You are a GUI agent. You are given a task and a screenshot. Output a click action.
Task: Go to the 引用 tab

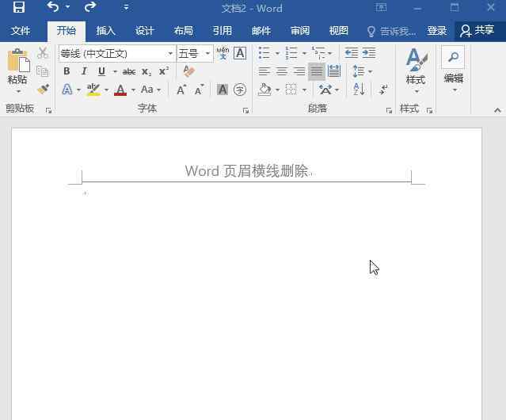click(x=222, y=31)
